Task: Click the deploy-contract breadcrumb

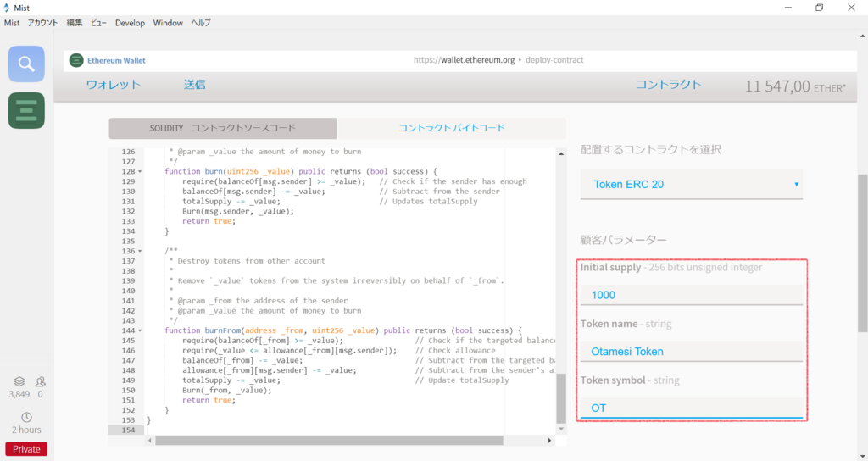Action: pyautogui.click(x=554, y=60)
